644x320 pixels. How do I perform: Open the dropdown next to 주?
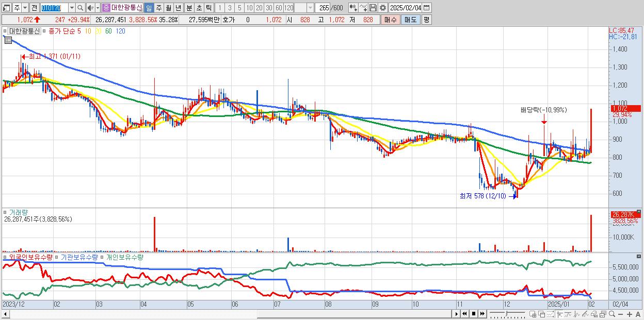click(x=25, y=8)
